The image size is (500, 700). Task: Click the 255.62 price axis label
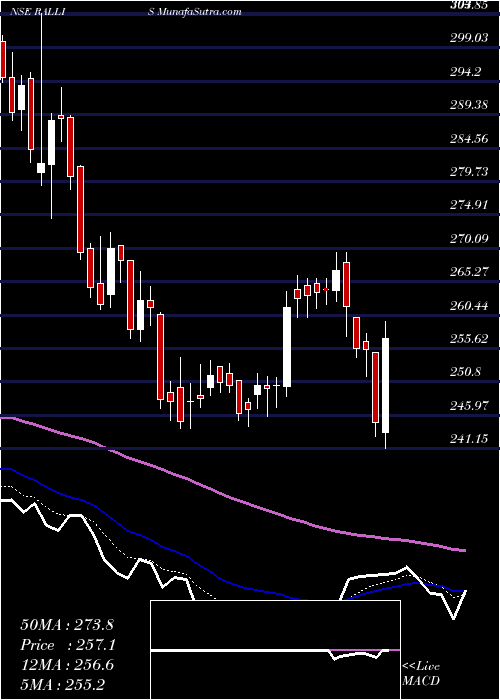469,339
